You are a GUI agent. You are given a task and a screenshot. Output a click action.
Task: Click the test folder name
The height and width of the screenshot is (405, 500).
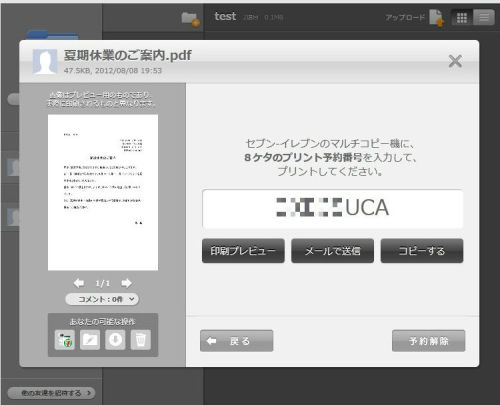coord(225,16)
